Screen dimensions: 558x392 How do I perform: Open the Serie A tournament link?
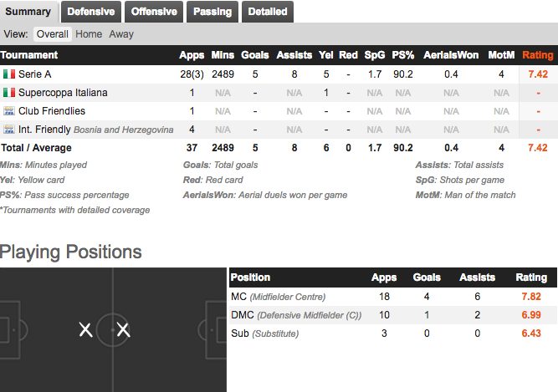point(35,74)
